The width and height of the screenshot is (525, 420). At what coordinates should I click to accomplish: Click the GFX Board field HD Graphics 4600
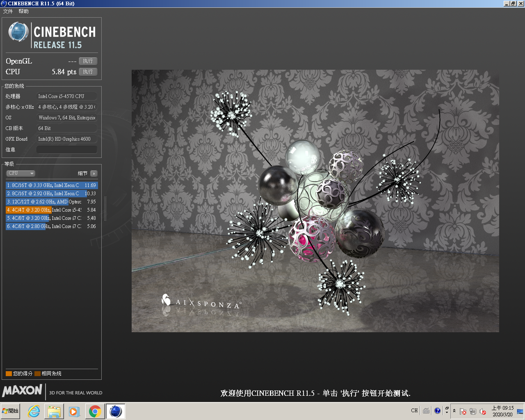tap(67, 139)
